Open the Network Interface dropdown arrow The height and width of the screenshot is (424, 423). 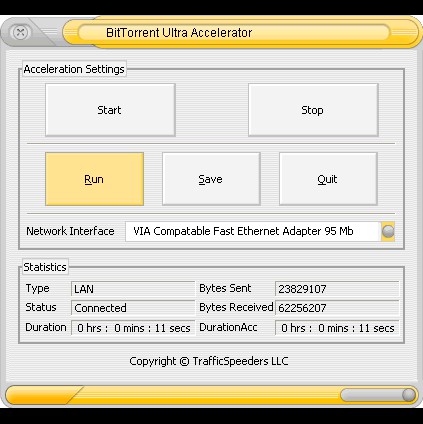pyautogui.click(x=388, y=231)
